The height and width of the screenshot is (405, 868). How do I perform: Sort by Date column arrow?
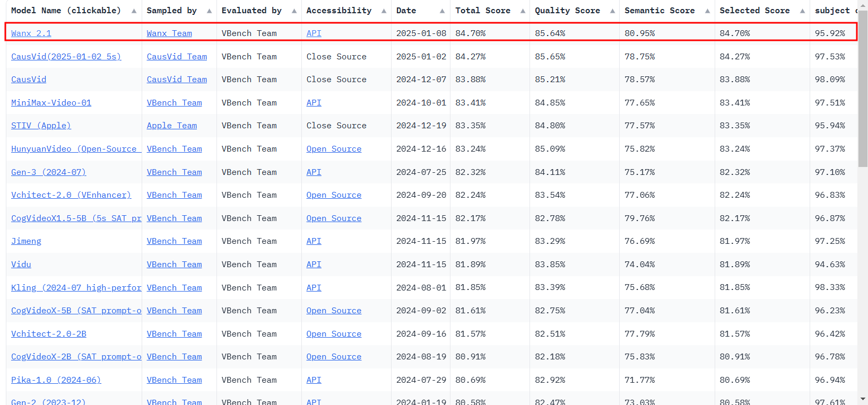pyautogui.click(x=442, y=11)
